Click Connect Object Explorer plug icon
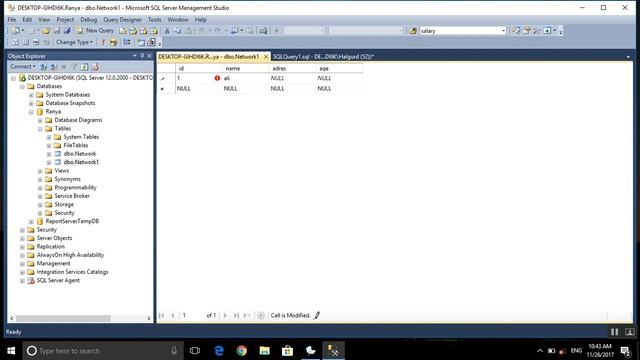This screenshot has height=360, width=640. click(x=43, y=67)
